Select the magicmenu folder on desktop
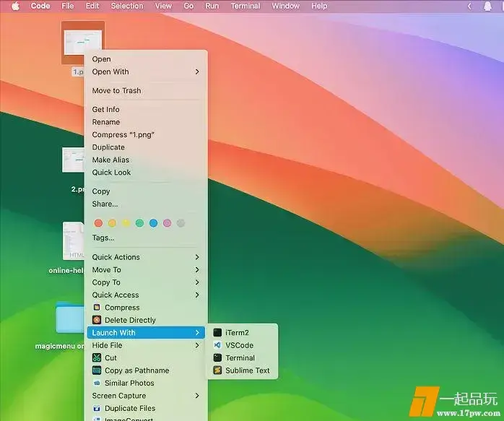This screenshot has width=504, height=421. click(70, 318)
